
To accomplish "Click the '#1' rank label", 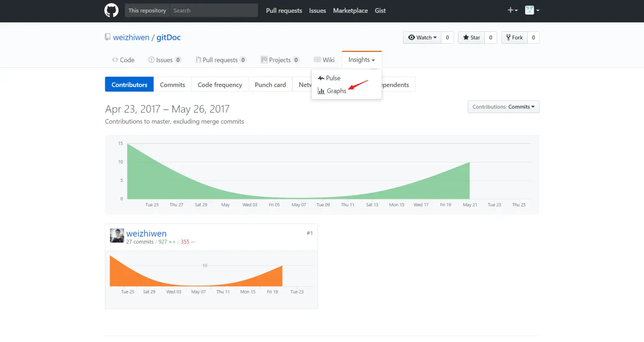I will tap(310, 233).
